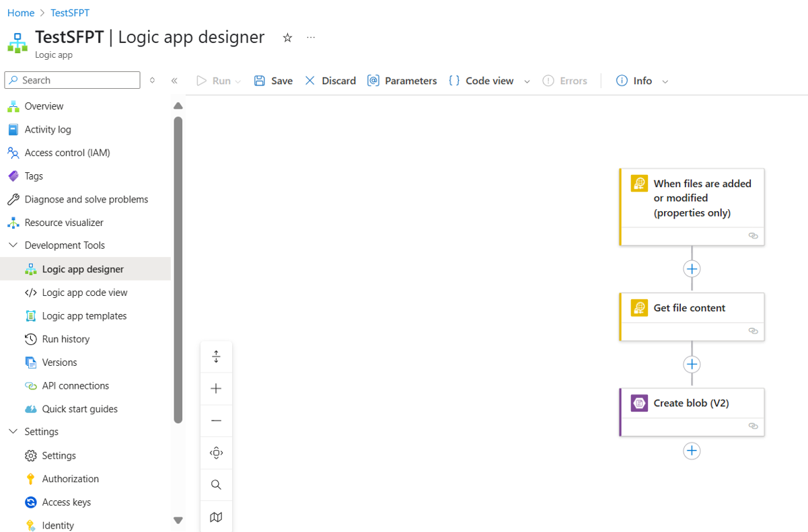
Task: Switch to Code view
Action: [481, 81]
